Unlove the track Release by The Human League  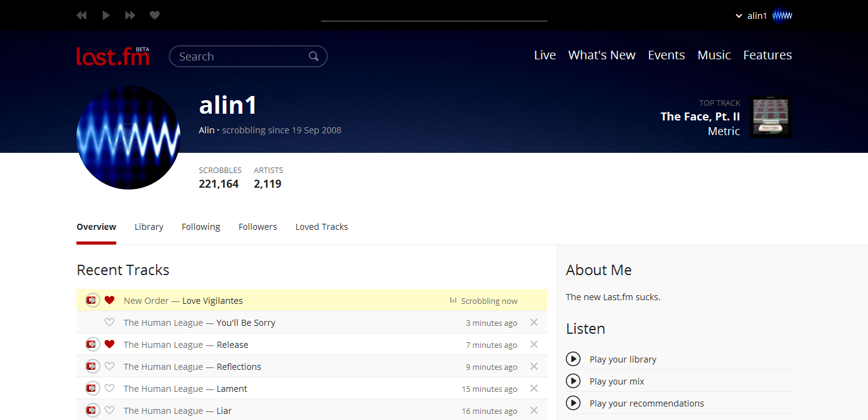pos(109,344)
